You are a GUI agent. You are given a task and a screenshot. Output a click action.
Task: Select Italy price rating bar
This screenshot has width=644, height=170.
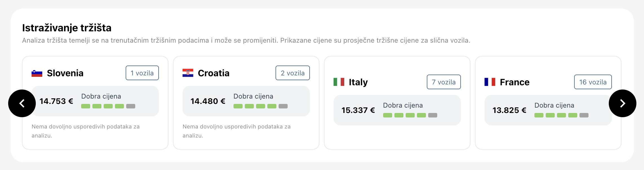click(410, 115)
